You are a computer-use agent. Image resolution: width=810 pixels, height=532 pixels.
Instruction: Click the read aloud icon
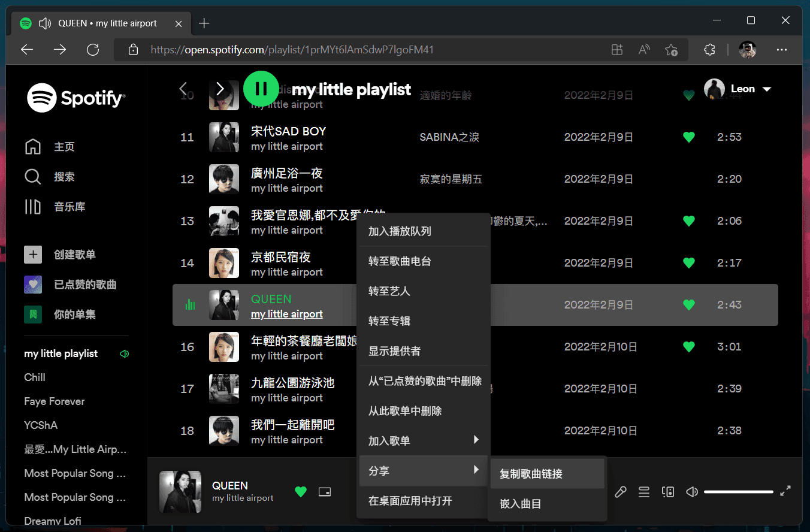pos(645,50)
